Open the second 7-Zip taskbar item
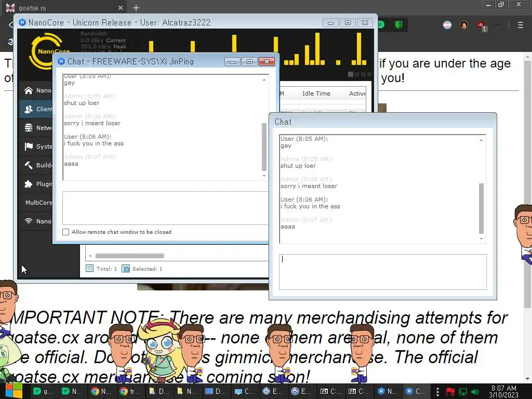532x399 pixels. 360,391
